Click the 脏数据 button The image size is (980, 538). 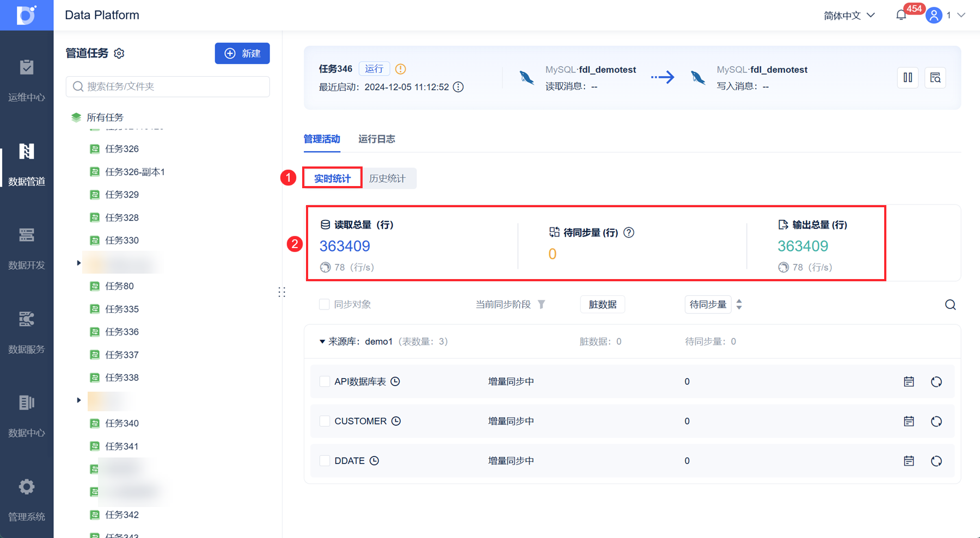[603, 305]
